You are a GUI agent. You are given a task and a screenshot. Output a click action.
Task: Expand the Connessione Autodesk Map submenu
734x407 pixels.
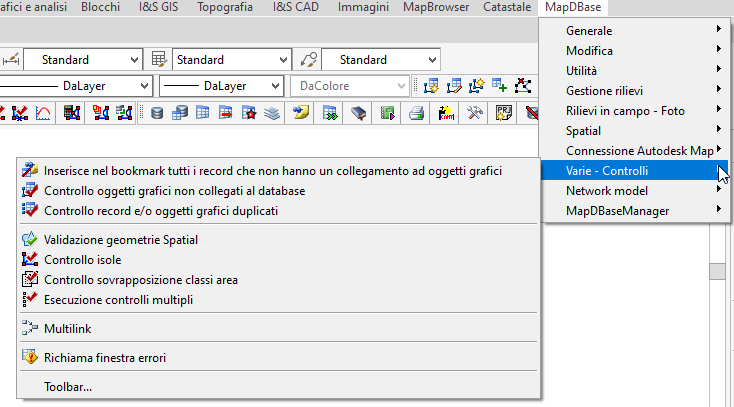pyautogui.click(x=634, y=151)
